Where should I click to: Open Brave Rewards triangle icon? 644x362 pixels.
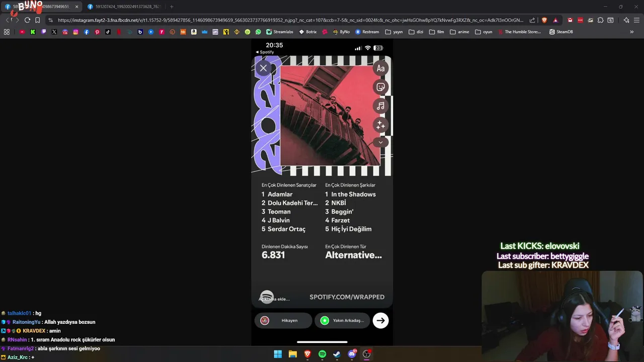point(555,20)
